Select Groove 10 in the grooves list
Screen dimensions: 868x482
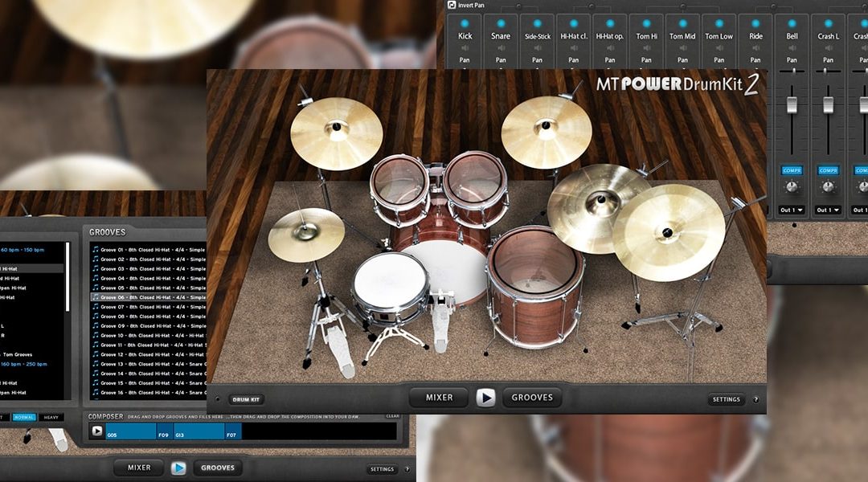(x=149, y=335)
